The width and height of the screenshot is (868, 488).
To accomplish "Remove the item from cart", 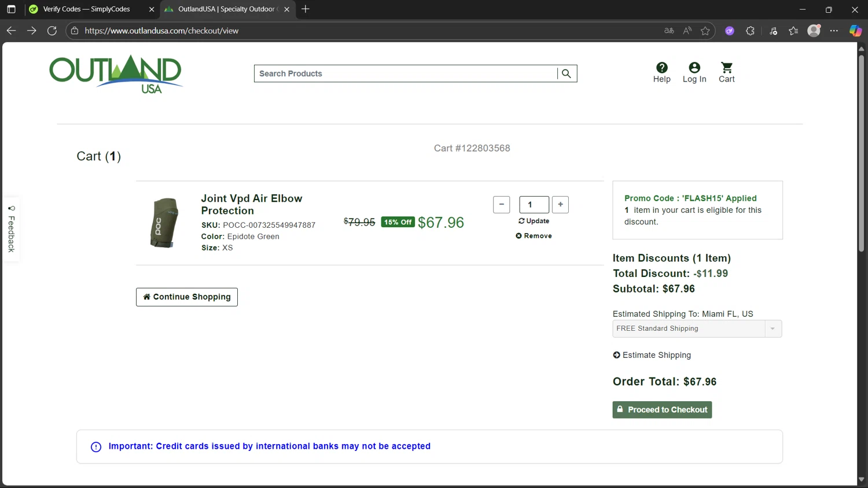I will 534,236.
